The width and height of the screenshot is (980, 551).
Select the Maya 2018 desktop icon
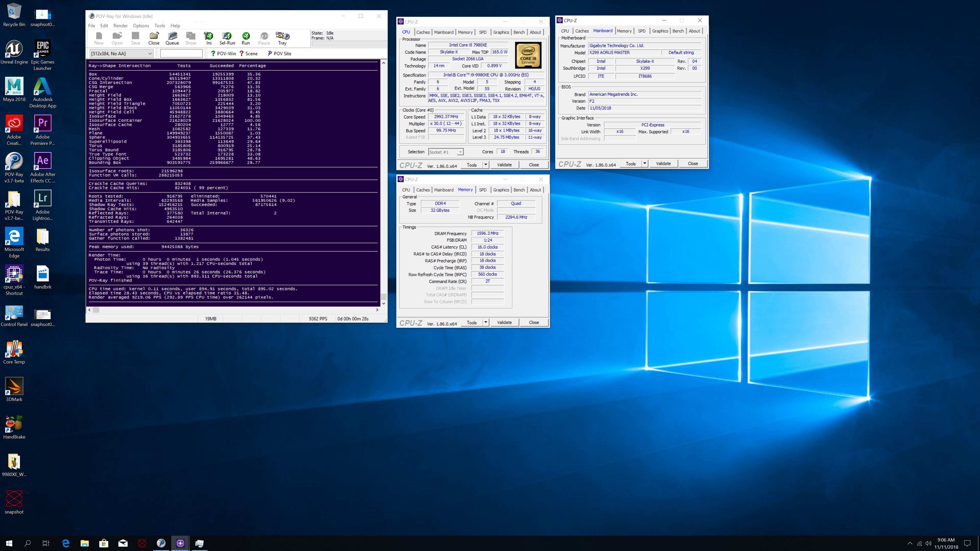(14, 89)
